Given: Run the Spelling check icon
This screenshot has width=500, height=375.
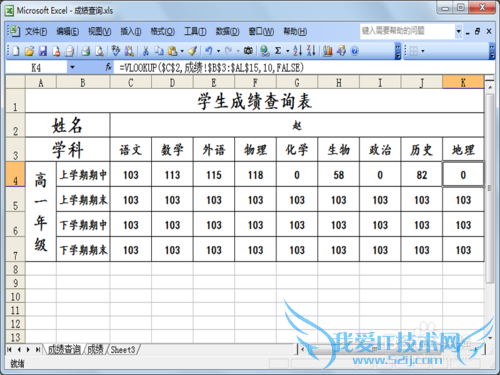Looking at the screenshot, I should tap(115, 51).
